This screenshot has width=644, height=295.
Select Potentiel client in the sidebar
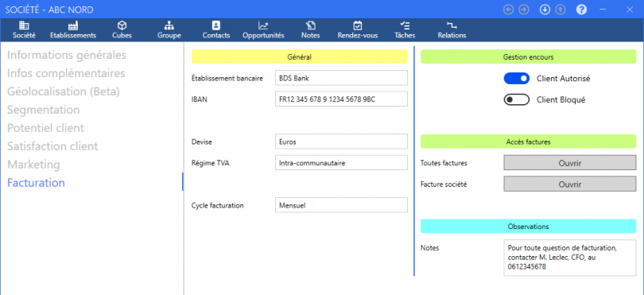click(45, 128)
